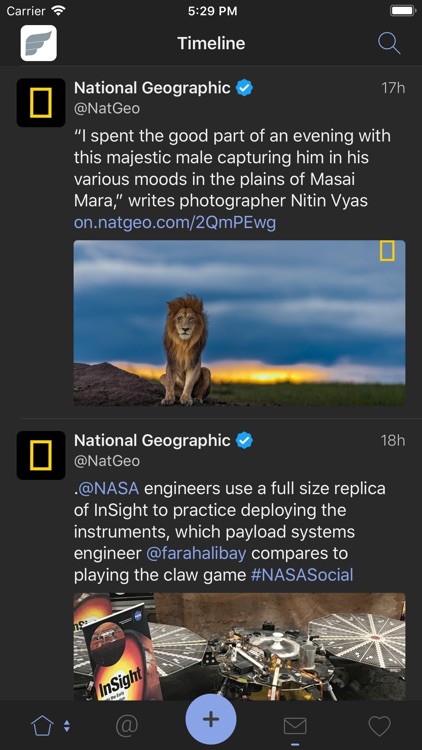Open the #NASASocial hashtag
The image size is (422, 750).
[x=302, y=574]
